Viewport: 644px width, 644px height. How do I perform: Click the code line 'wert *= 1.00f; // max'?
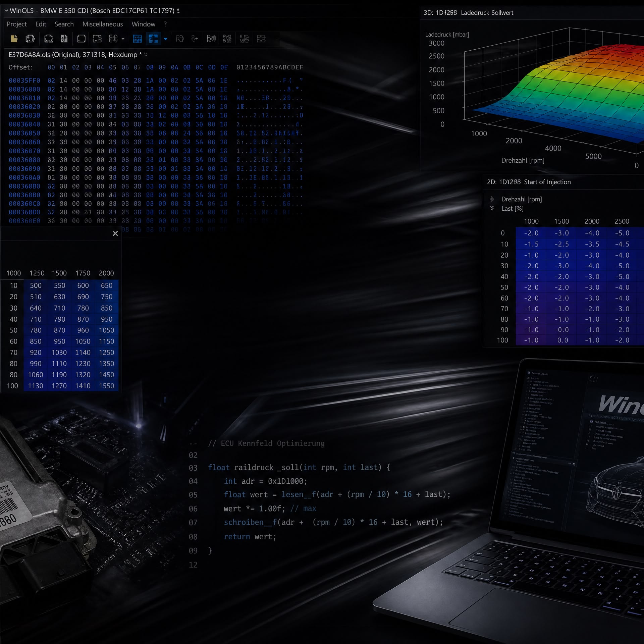pos(270,509)
